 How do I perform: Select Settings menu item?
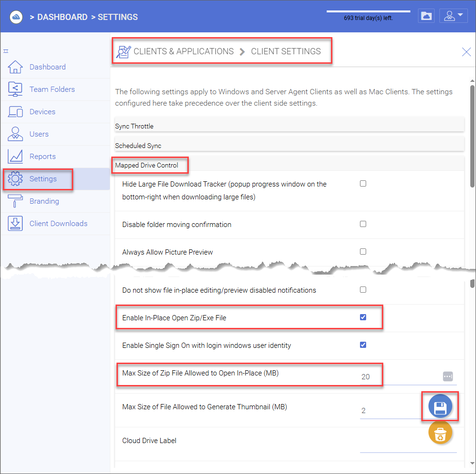43,178
